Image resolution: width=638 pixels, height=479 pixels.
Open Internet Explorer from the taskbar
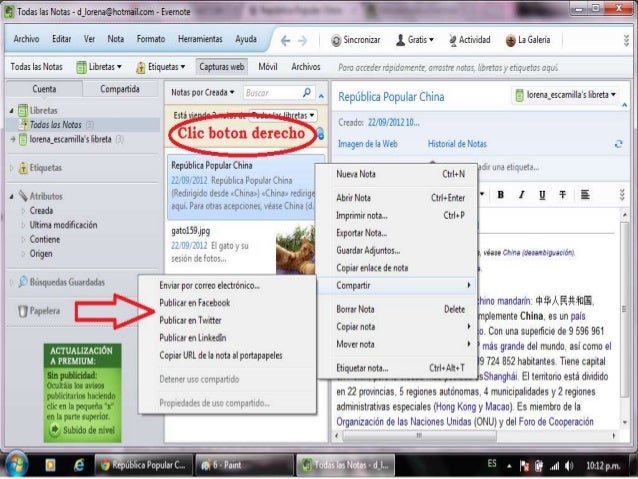[x=79, y=465]
